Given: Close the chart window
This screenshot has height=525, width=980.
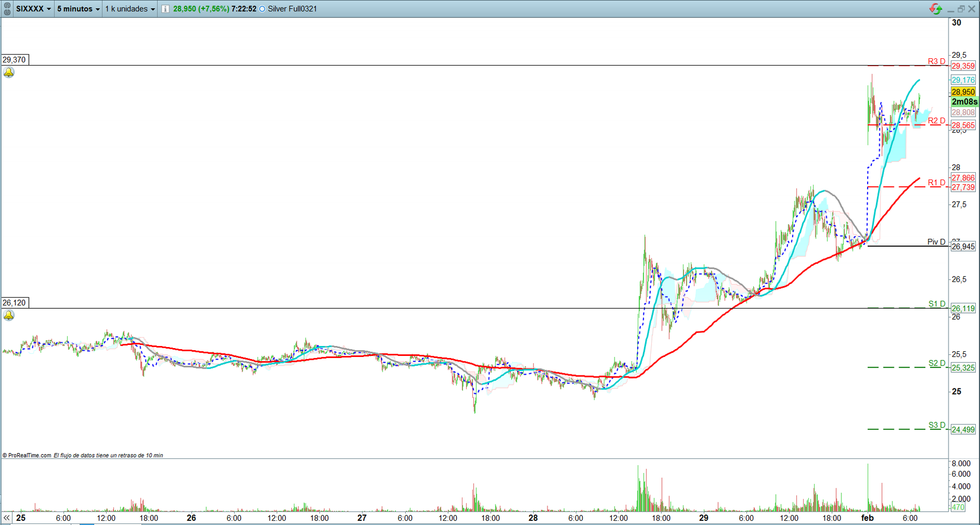Looking at the screenshot, I should (x=972, y=9).
